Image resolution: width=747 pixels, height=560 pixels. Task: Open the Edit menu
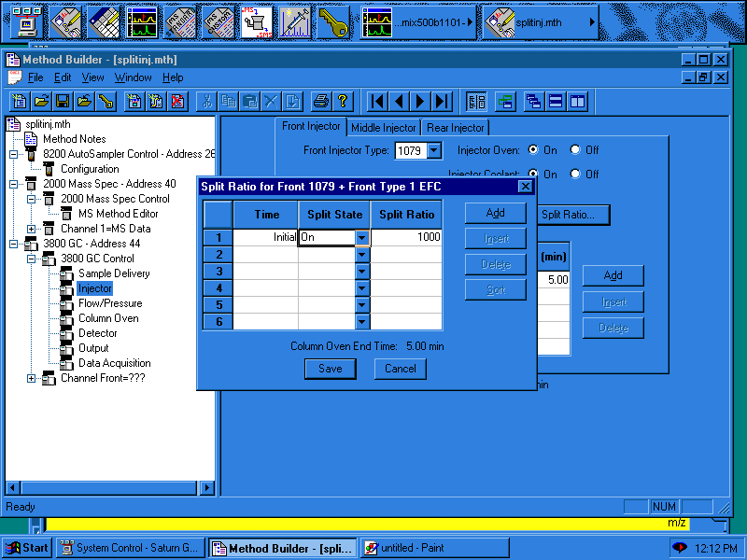(63, 77)
